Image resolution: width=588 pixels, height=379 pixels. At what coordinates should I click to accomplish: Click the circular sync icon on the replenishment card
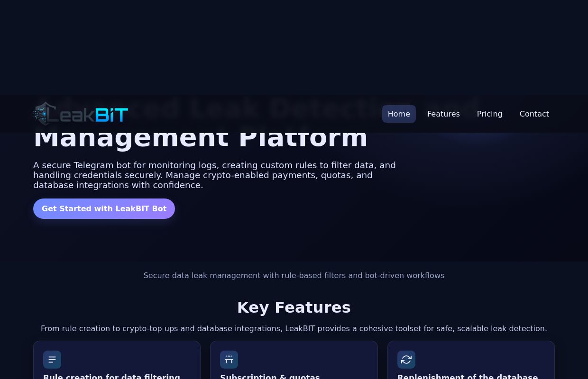(x=406, y=360)
